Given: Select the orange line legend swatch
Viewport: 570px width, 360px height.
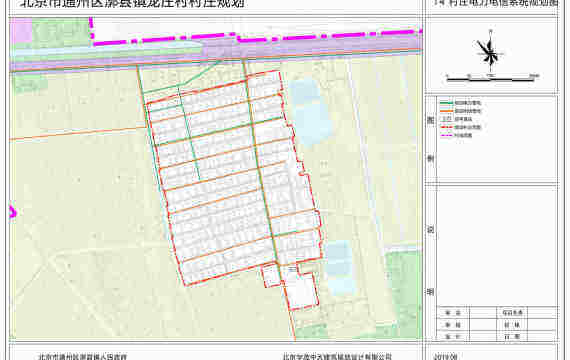Looking at the screenshot, I should (446, 111).
